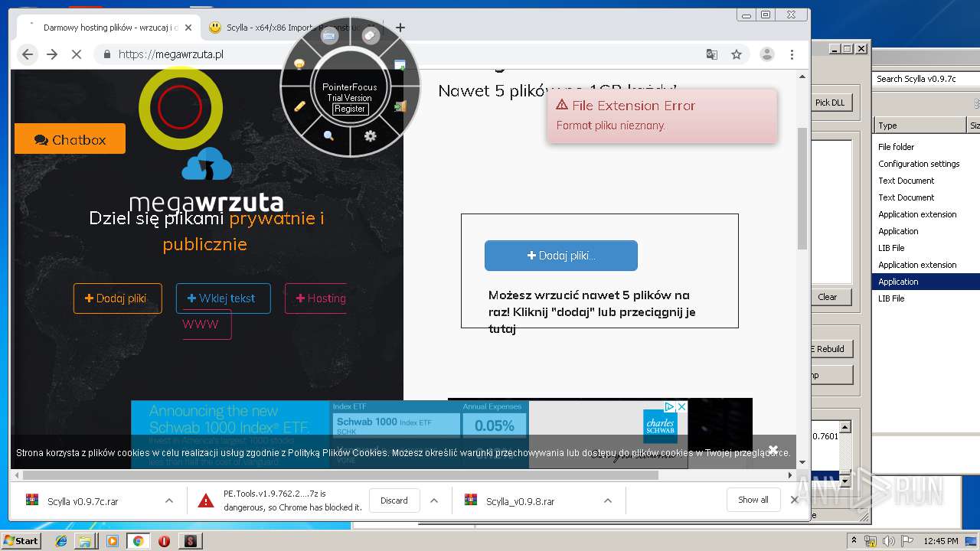Viewport: 980px width, 551px height.
Task: Expand options for Scylla v0.9.7c.rar download
Action: tap(169, 500)
